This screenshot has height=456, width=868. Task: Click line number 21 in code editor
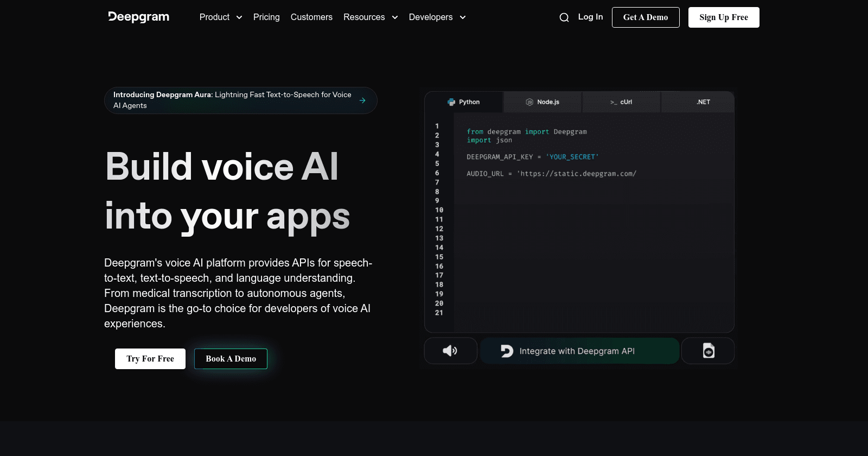[439, 313]
